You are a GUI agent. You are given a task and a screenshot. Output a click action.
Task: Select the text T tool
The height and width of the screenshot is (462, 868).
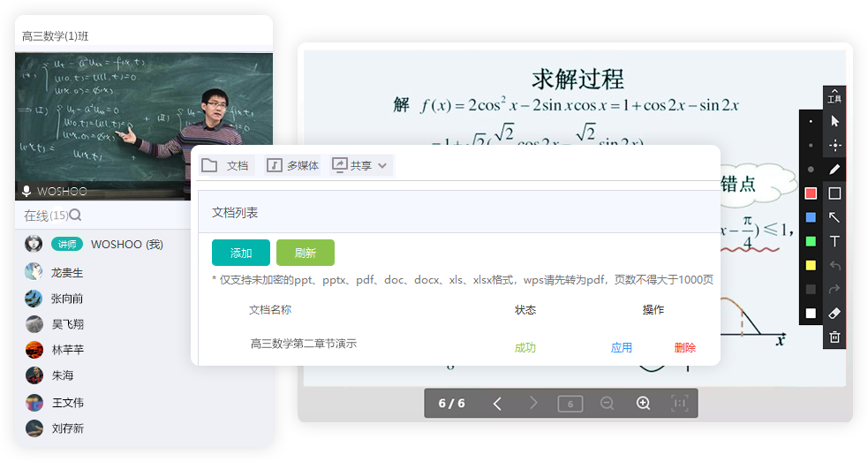coord(834,241)
